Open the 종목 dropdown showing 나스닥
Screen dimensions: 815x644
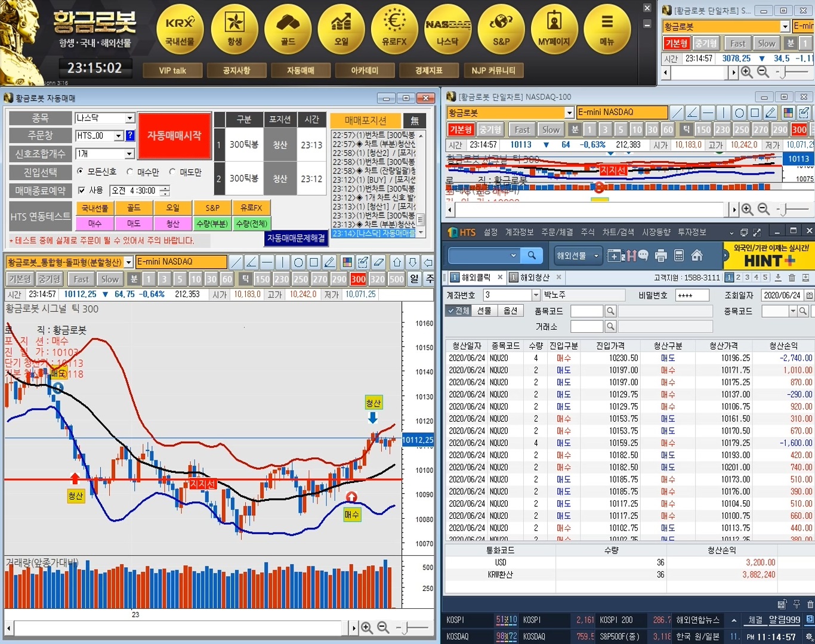129,118
